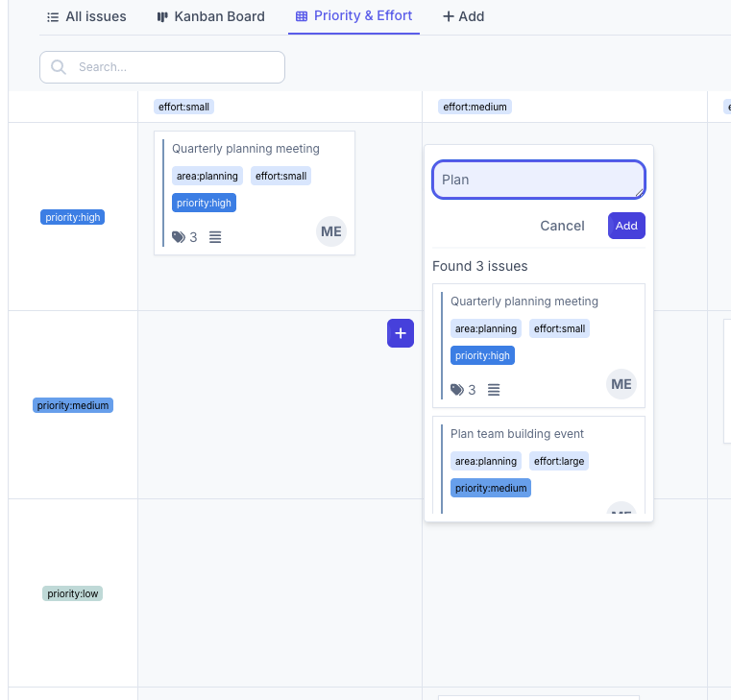The height and width of the screenshot is (700, 731).
Task: Click Add to create new view
Action: pos(463,16)
